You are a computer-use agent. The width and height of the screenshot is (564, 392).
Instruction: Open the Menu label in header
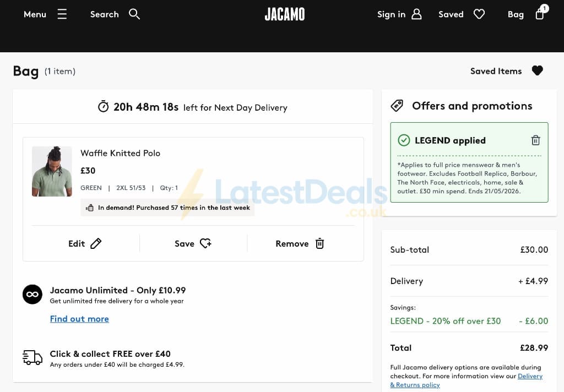[35, 14]
